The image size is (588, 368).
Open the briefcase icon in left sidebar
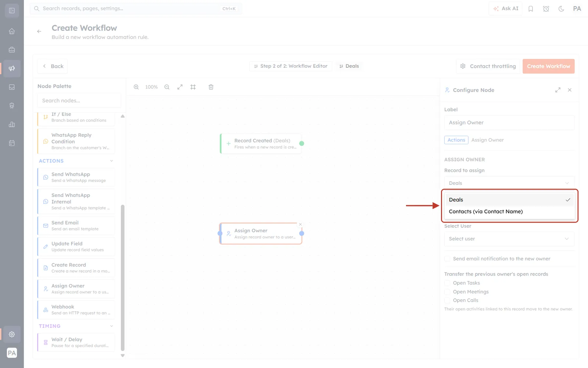coord(12,50)
